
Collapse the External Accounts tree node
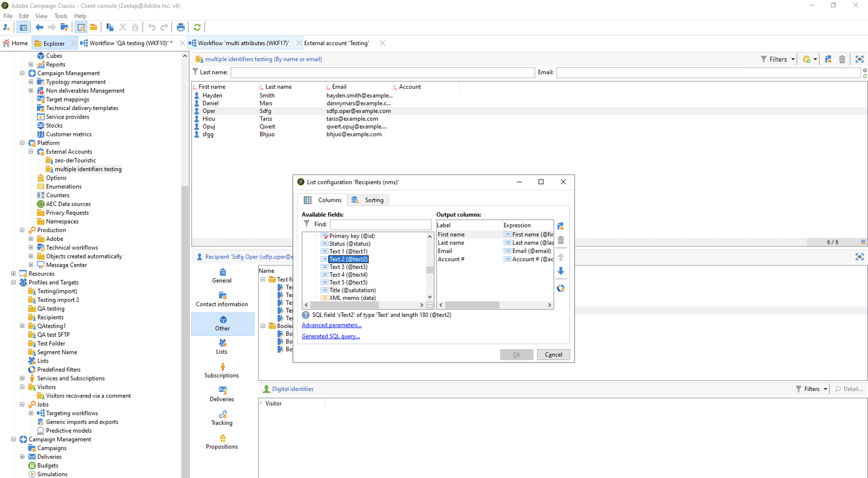click(x=31, y=151)
